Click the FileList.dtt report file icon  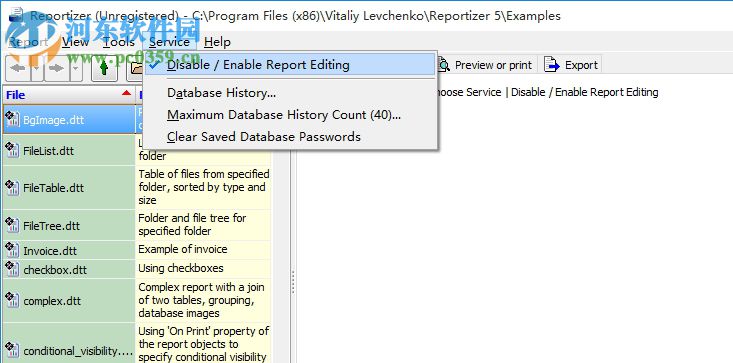(x=12, y=150)
